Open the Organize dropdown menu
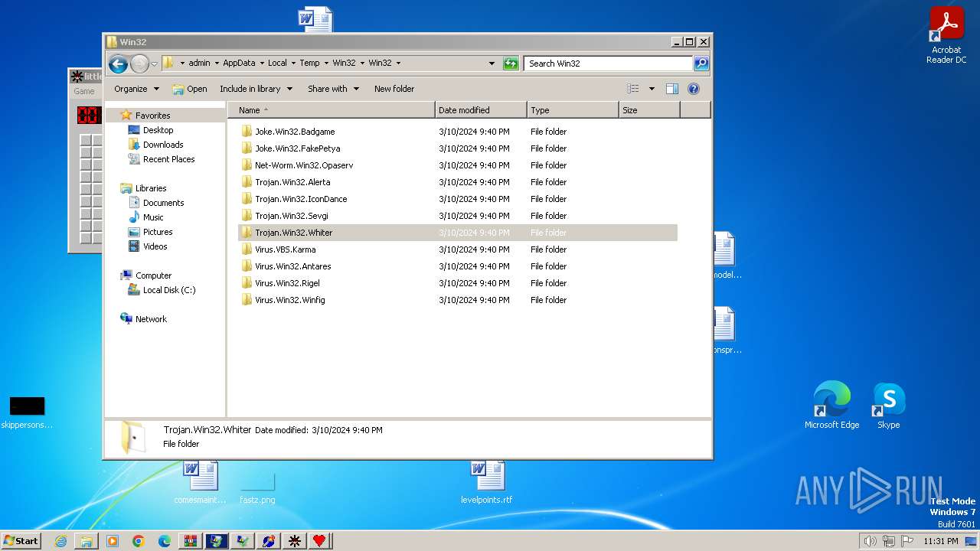 pos(136,89)
